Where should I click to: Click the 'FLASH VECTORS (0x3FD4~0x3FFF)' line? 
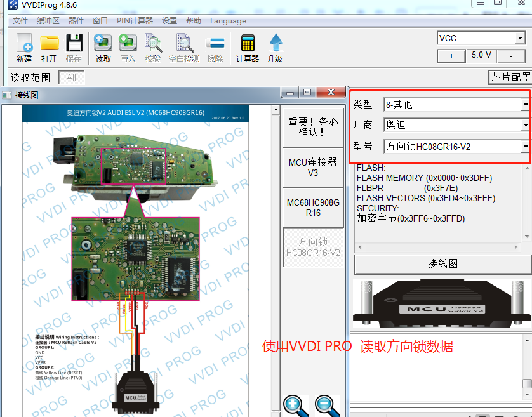(x=426, y=198)
